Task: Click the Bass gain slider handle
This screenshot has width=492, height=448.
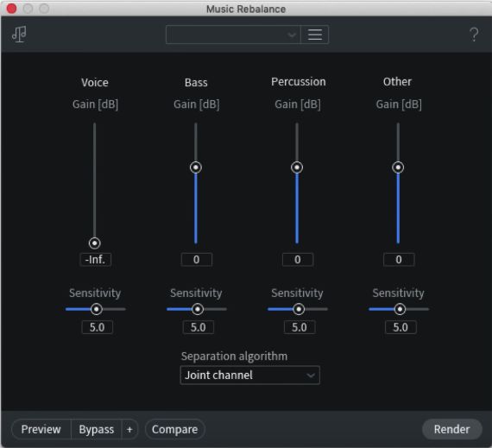Action: 196,167
